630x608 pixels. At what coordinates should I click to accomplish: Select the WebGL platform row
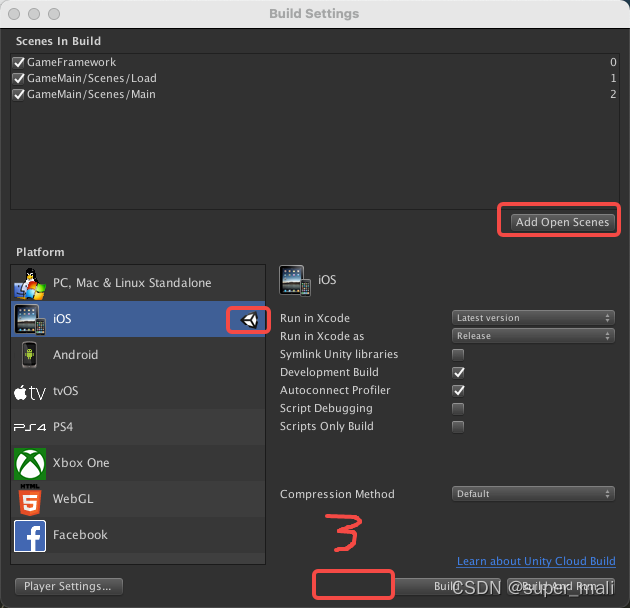pyautogui.click(x=138, y=499)
